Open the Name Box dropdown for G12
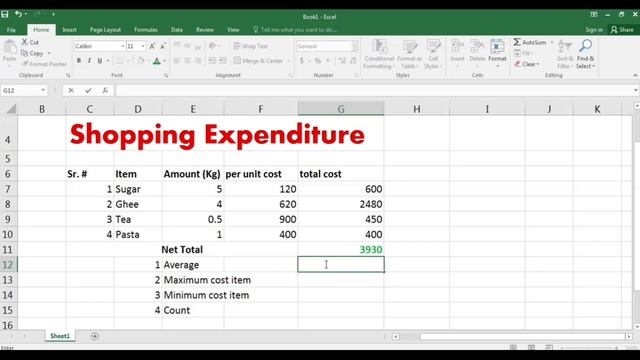 43,90
